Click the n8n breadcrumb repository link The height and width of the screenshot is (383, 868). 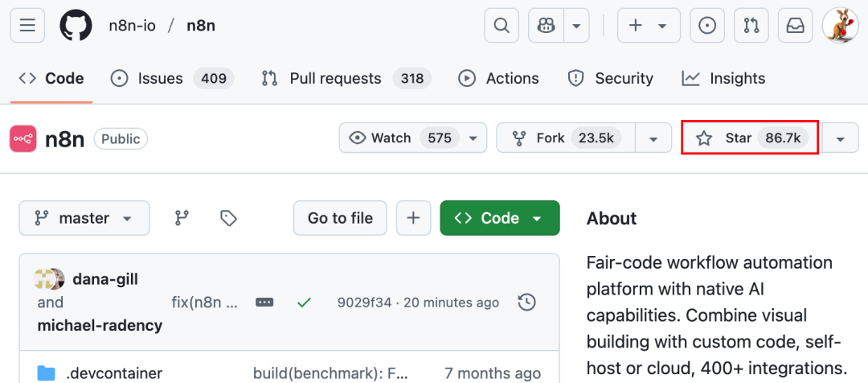(201, 26)
